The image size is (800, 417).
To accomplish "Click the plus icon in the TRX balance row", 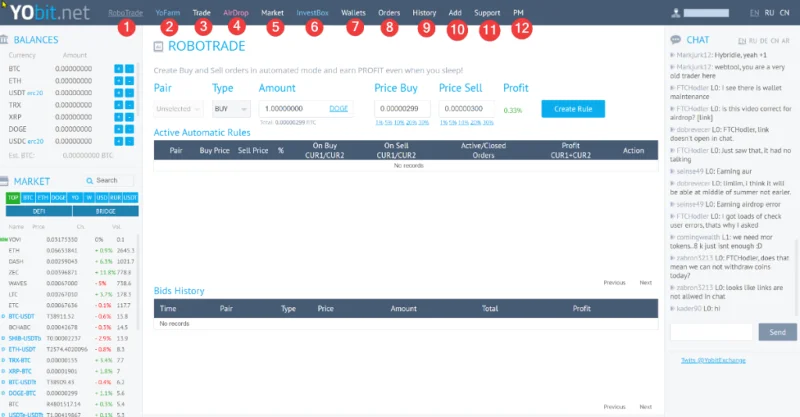I will (x=118, y=105).
